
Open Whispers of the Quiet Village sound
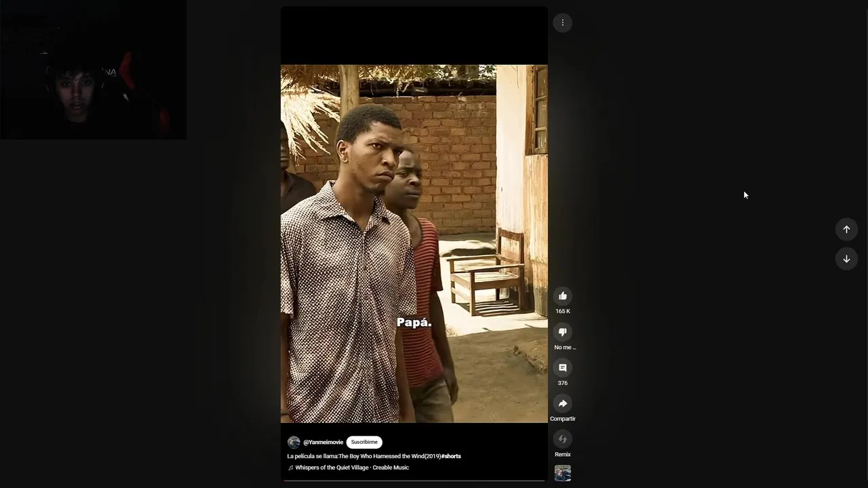[352, 468]
